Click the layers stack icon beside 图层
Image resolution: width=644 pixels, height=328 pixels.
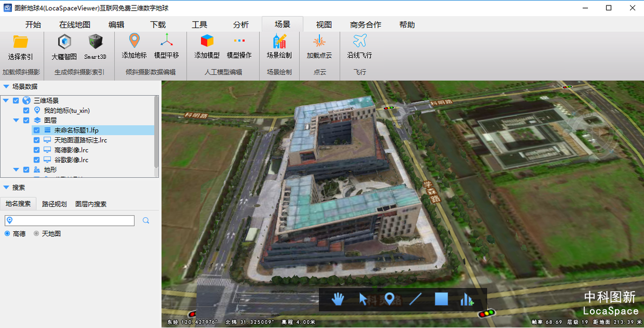click(37, 121)
